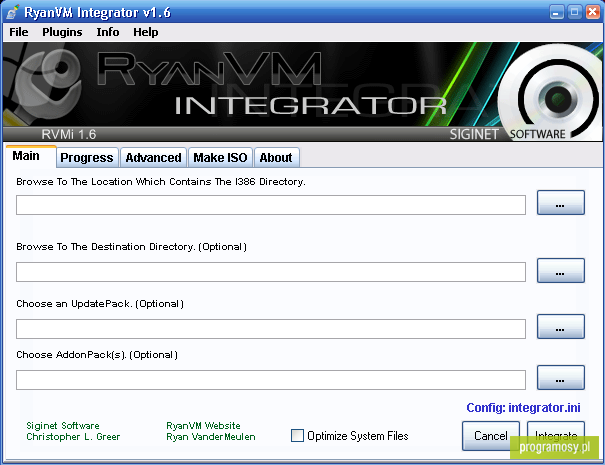The height and width of the screenshot is (465, 605).
Task: Open the Help menu
Action: [145, 32]
